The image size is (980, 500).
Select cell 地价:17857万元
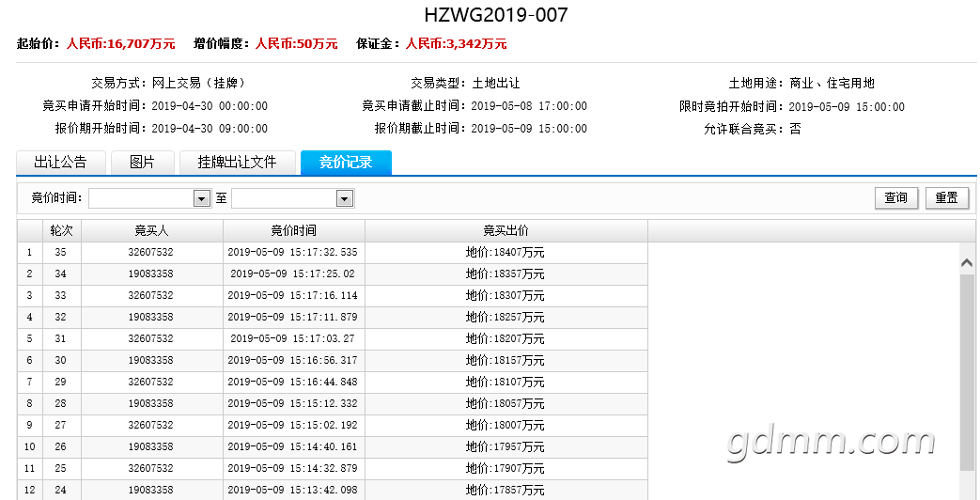tap(505, 490)
